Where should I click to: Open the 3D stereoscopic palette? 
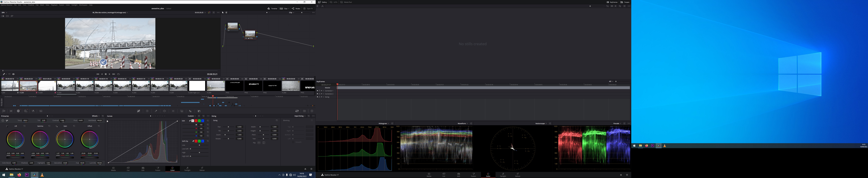[305, 111]
